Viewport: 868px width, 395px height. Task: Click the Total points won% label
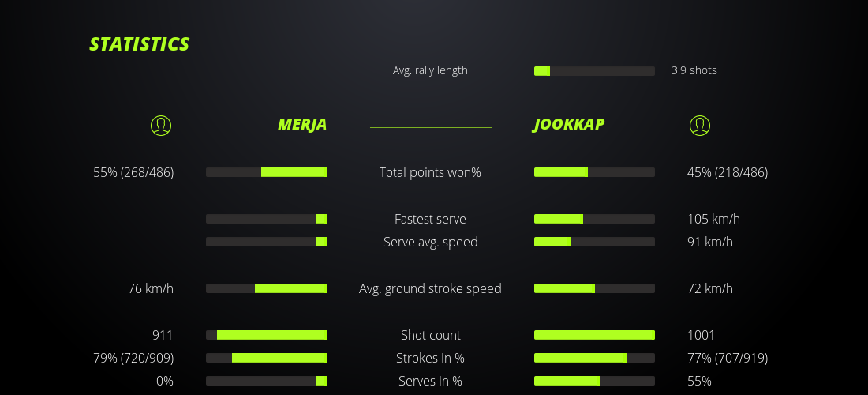430,172
